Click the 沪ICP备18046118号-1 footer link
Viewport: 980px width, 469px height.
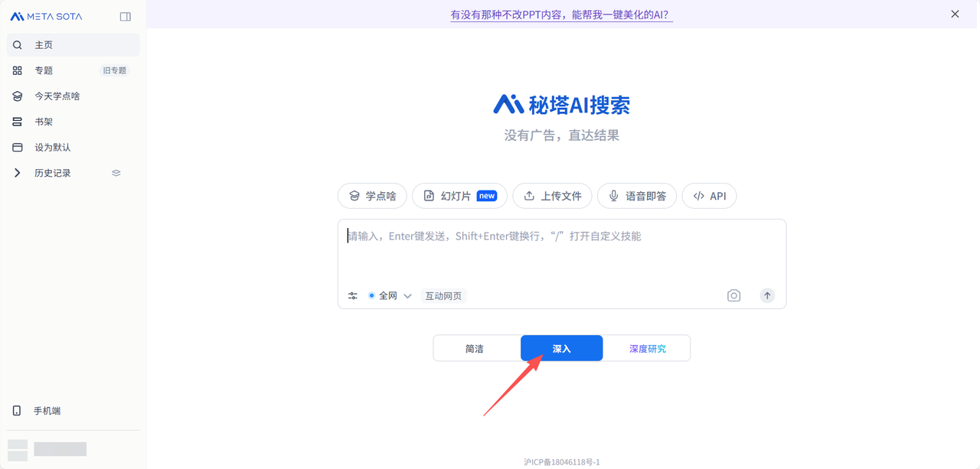pyautogui.click(x=562, y=462)
